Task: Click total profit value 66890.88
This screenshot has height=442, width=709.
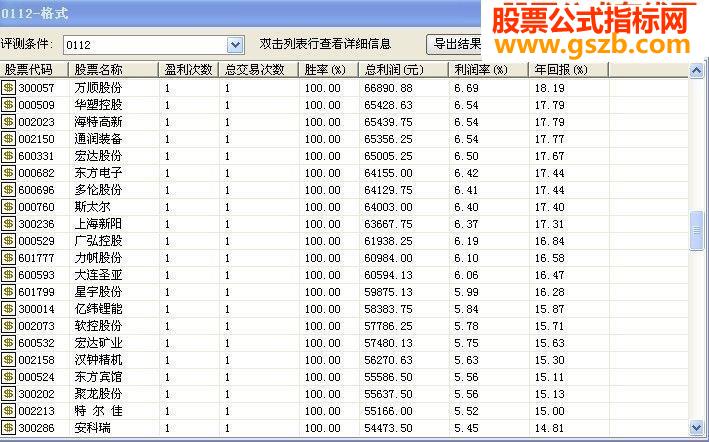Action: [x=388, y=88]
